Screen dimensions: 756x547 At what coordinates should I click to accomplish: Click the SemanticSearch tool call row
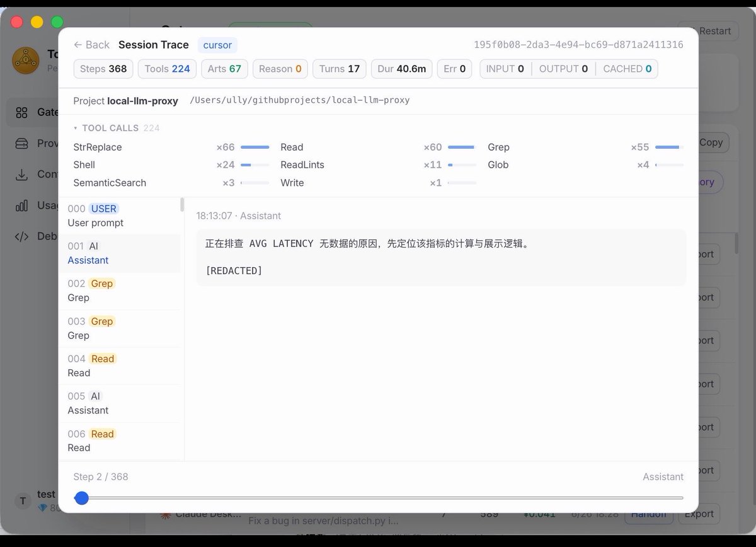pyautogui.click(x=171, y=183)
